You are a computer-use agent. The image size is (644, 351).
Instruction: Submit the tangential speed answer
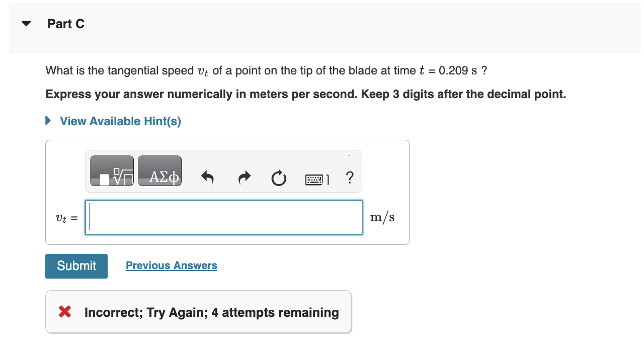tap(76, 266)
